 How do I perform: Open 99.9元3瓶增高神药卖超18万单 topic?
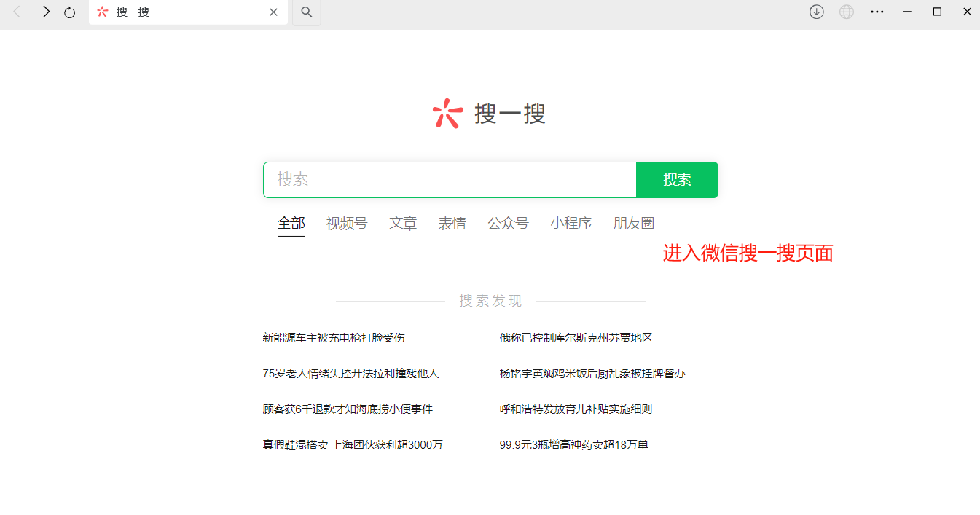[574, 445]
